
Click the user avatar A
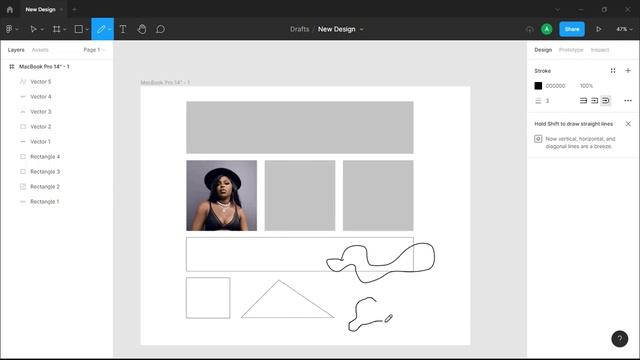point(547,29)
